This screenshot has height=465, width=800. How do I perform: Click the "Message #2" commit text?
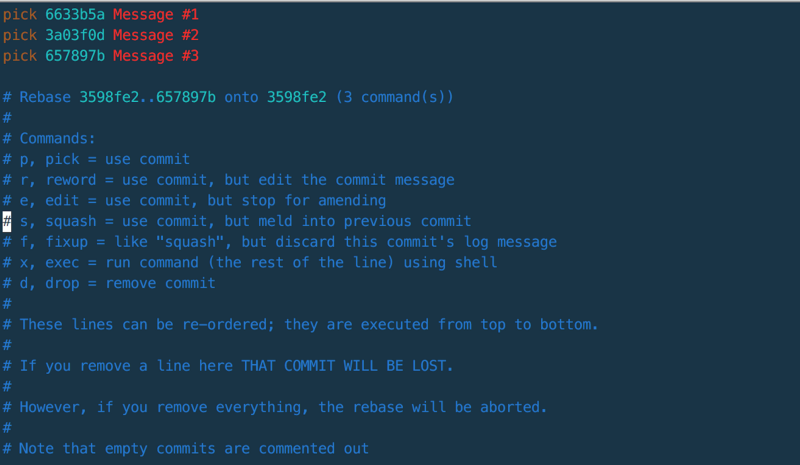pos(155,35)
